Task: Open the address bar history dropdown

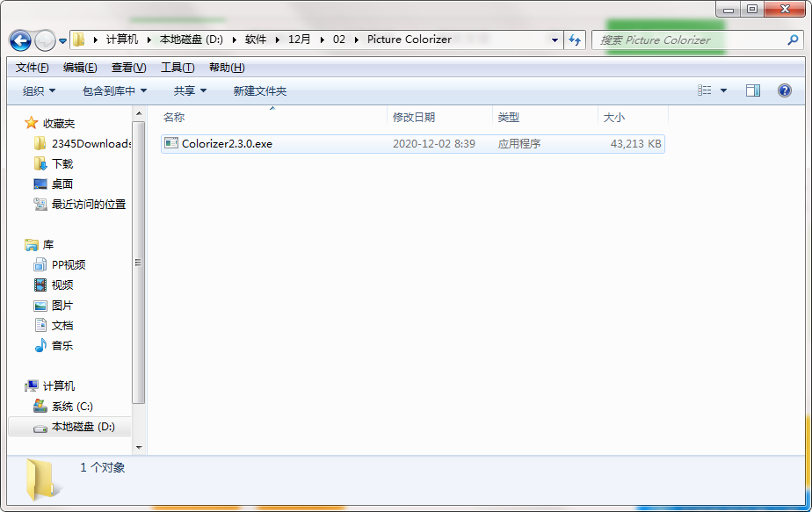Action: [555, 40]
